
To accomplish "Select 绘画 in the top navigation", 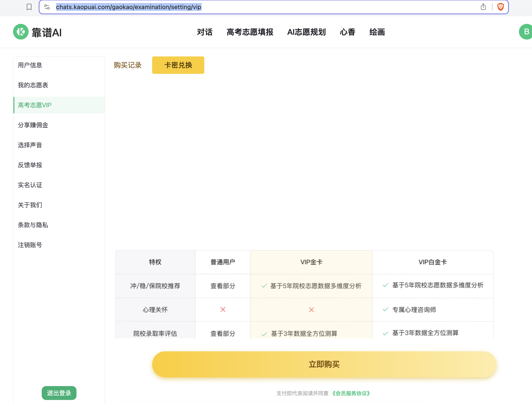I will tap(377, 32).
